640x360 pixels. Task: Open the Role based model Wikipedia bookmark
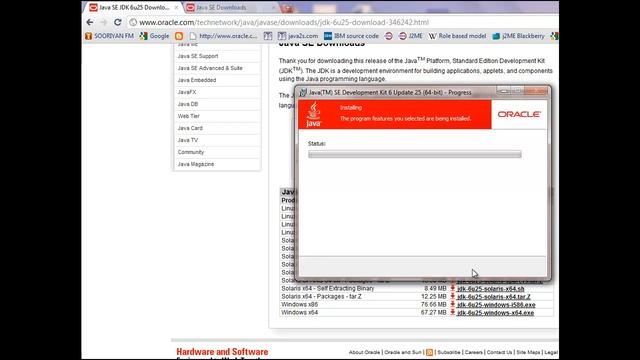(458, 36)
